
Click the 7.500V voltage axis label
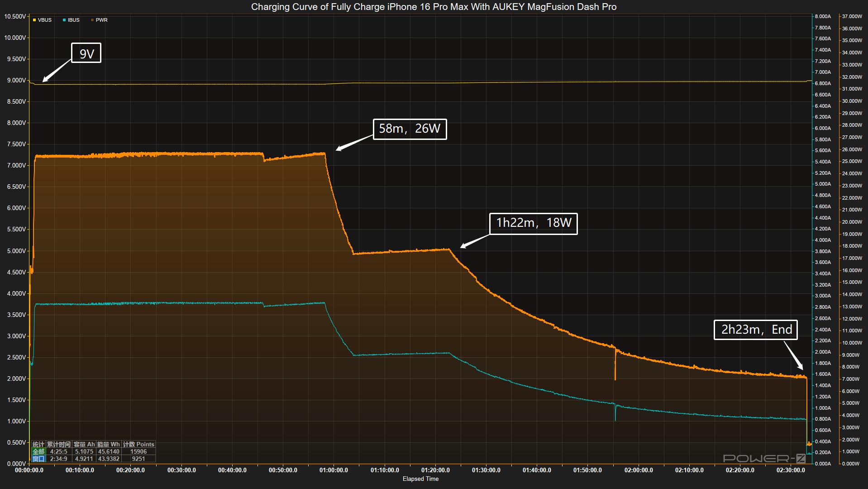(16, 144)
